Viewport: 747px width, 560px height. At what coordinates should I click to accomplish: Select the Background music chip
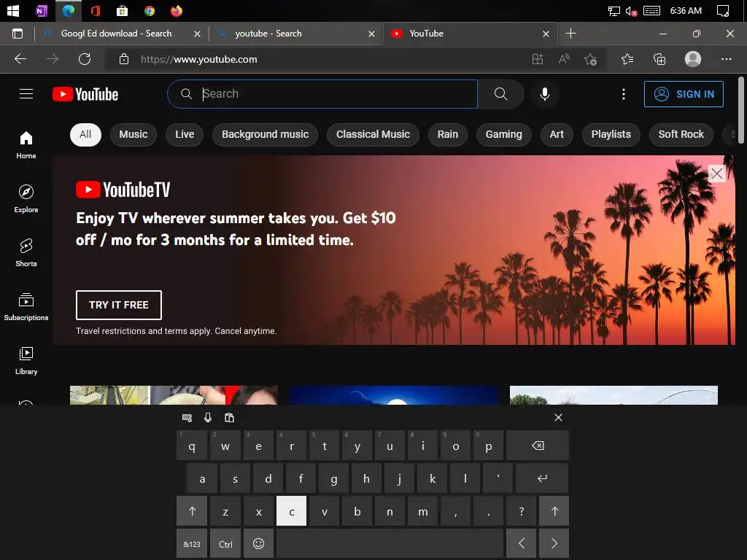point(265,134)
